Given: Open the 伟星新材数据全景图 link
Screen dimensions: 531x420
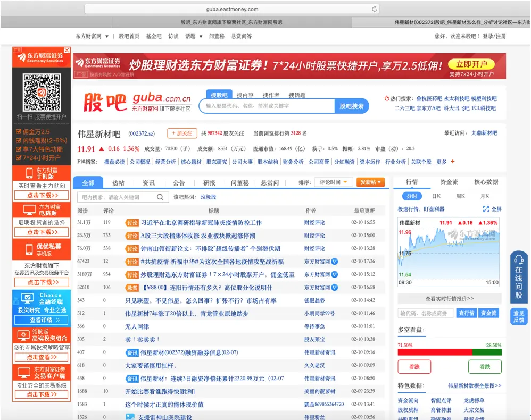Looking at the screenshot, I should click(x=475, y=385).
